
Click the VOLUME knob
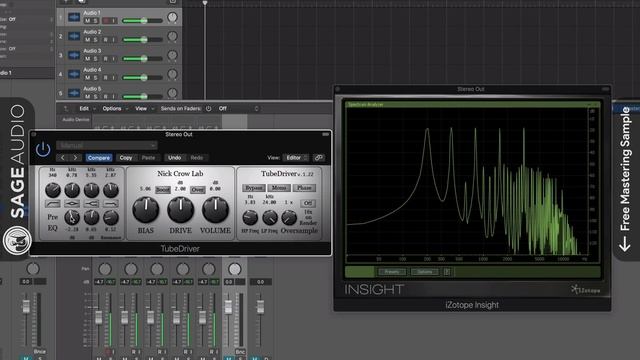point(215,210)
